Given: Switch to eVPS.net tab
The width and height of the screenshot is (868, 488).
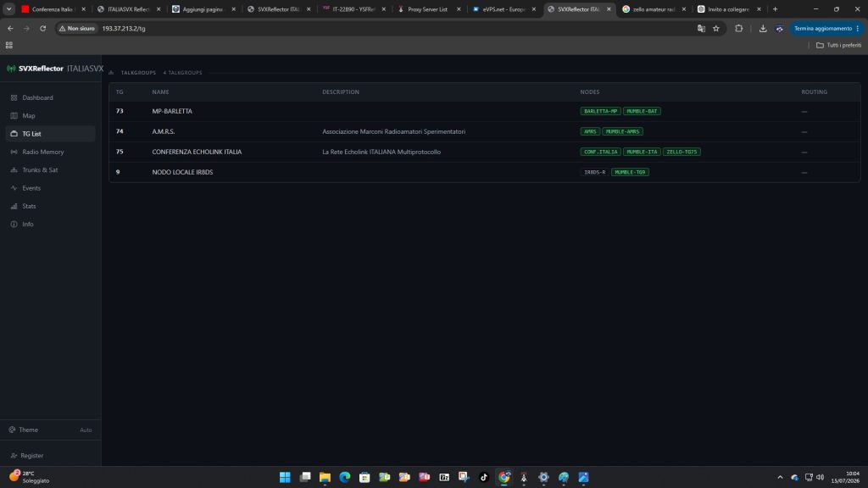Looking at the screenshot, I should click(504, 8).
